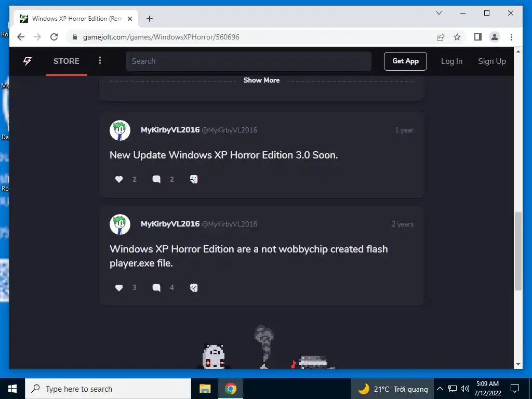The height and width of the screenshot is (399, 532).
Task: Click the Get App button
Action: [405, 61]
